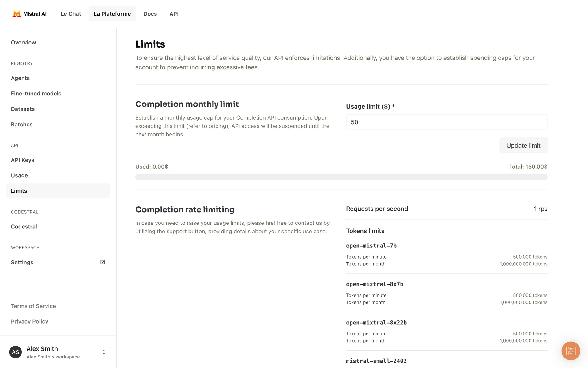Image resolution: width=588 pixels, height=368 pixels.
Task: Click the external link icon beside Settings
Action: (103, 262)
